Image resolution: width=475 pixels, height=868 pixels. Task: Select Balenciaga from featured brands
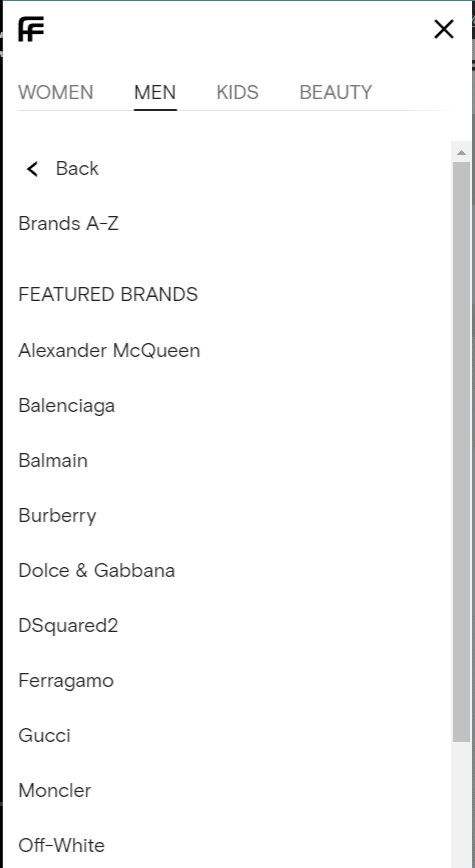[66, 406]
